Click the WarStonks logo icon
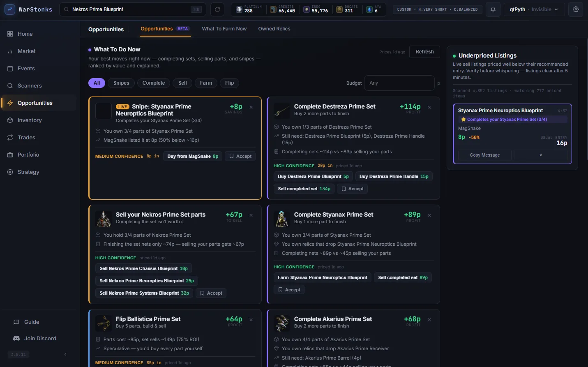This screenshot has width=588, height=367. click(x=9, y=9)
